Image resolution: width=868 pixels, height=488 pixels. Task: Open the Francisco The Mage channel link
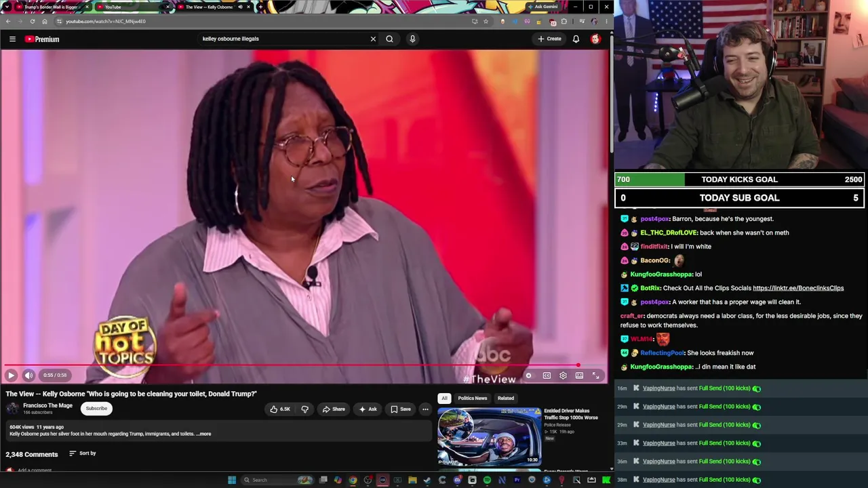47,405
